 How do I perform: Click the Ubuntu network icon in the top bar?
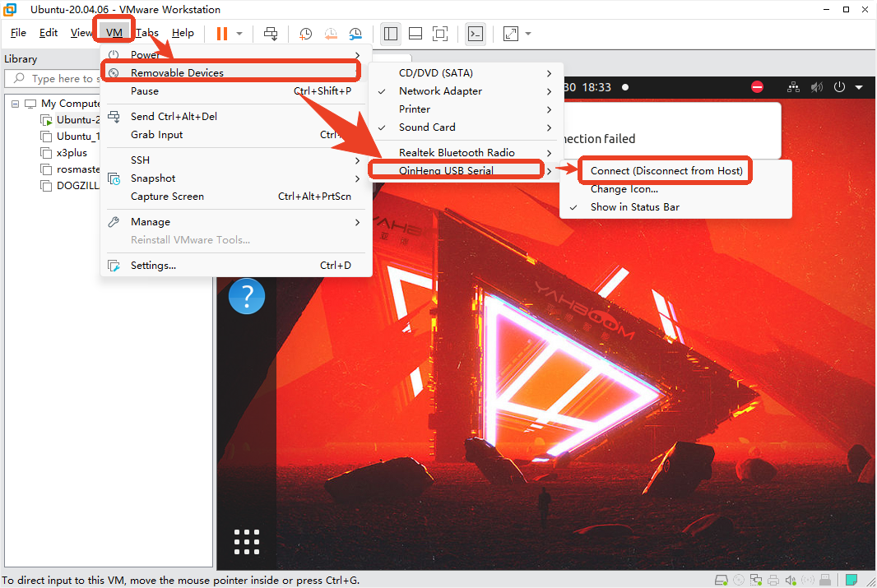(x=793, y=87)
